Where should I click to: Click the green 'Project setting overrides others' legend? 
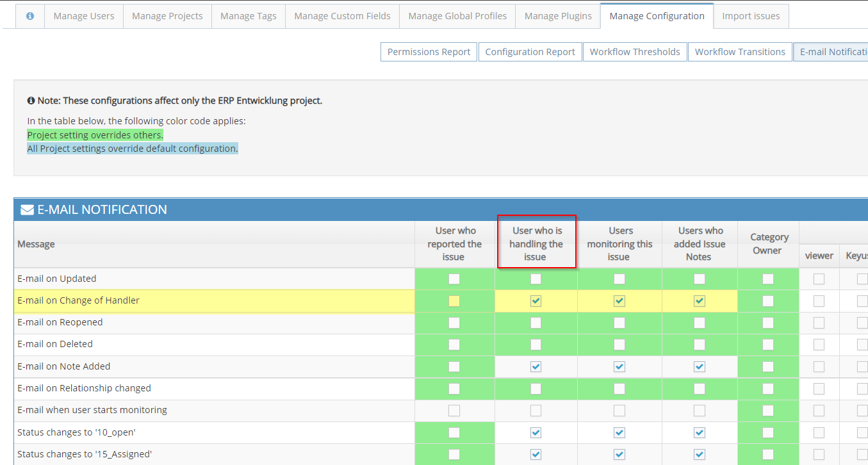pyautogui.click(x=95, y=135)
